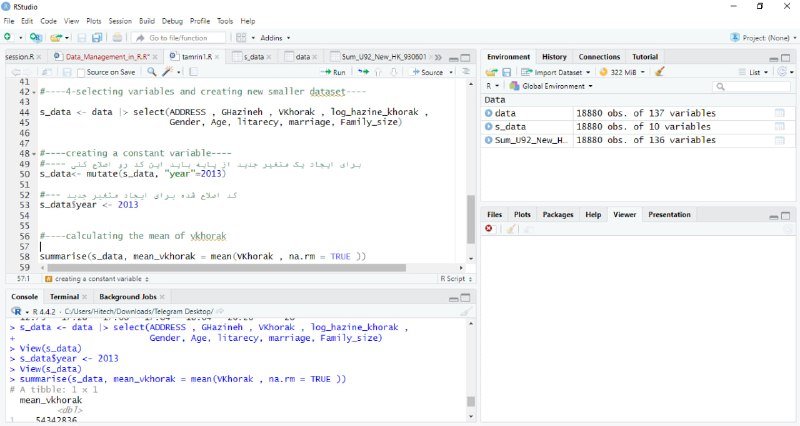Screen dimensions: 800x426
Task: Click the Environment search field
Action: pos(752,86)
